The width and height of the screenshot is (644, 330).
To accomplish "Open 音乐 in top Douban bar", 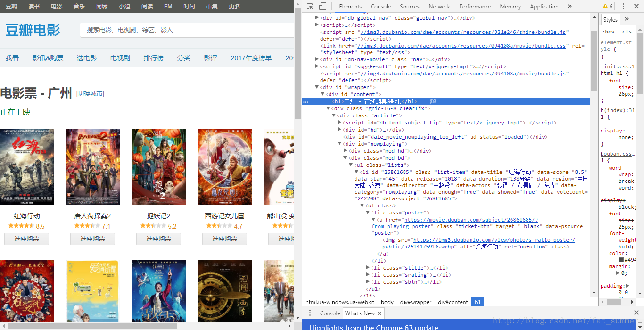I will (x=79, y=7).
